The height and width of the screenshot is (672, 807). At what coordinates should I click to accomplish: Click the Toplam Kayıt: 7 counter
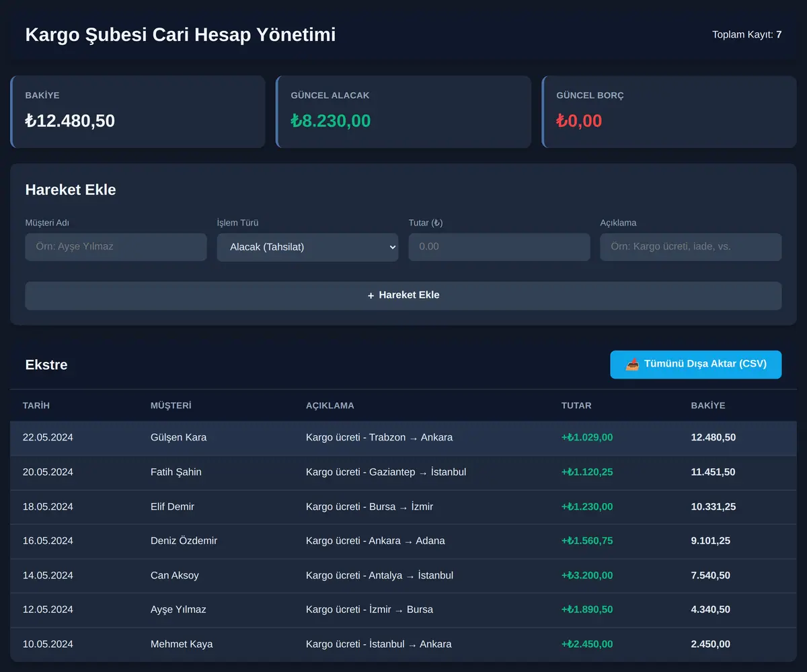(x=747, y=34)
